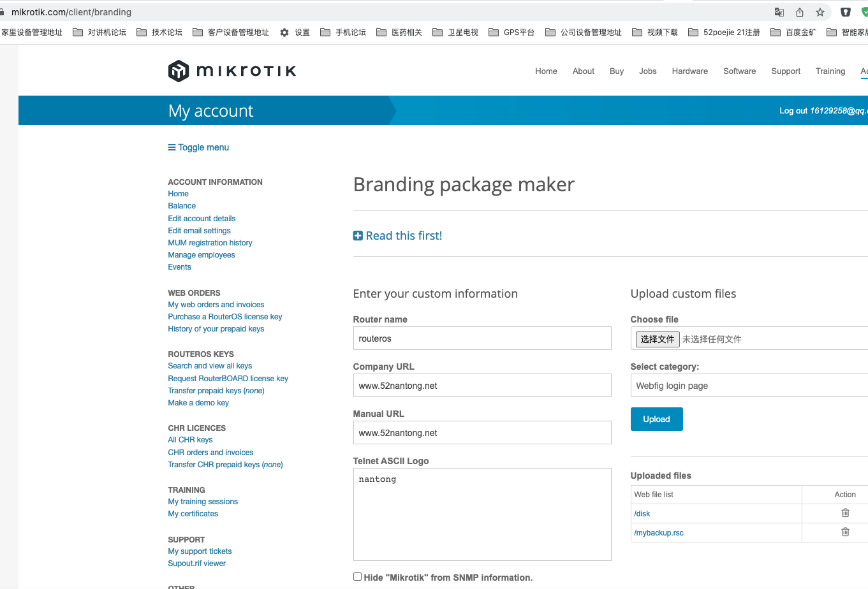
Task: Click the share icon in address bar
Action: (x=800, y=12)
